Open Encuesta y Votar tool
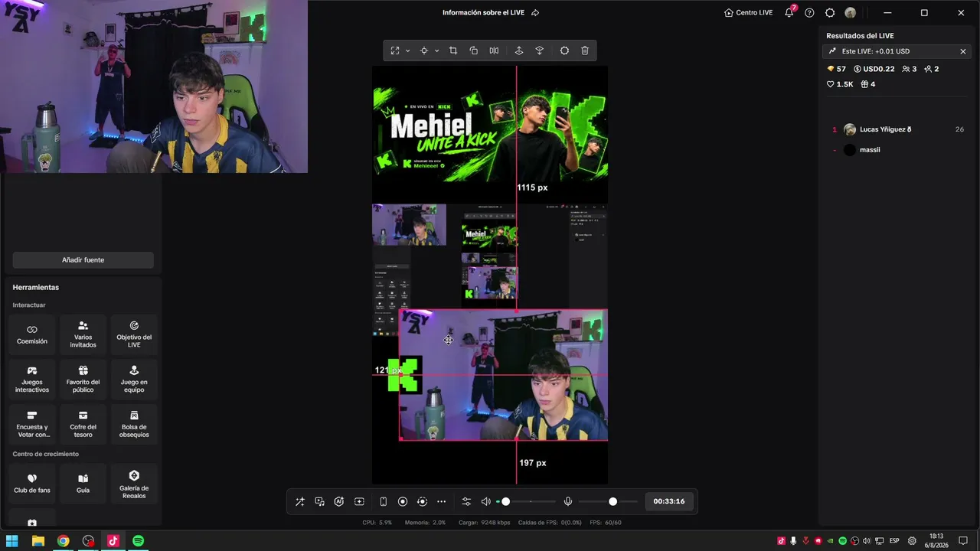Image resolution: width=980 pixels, height=551 pixels. [x=32, y=425]
